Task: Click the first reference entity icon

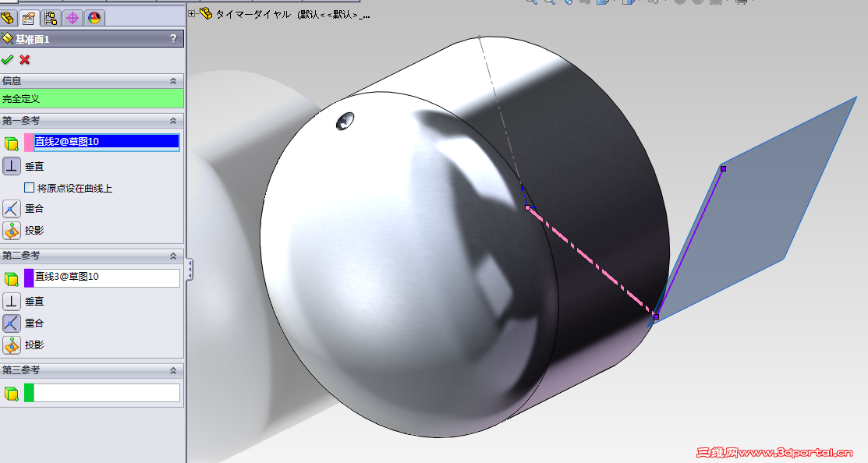Action: pyautogui.click(x=11, y=143)
